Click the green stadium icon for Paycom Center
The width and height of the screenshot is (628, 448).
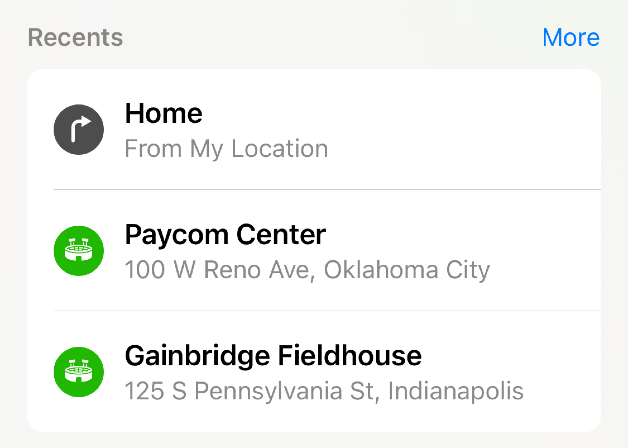(x=79, y=251)
